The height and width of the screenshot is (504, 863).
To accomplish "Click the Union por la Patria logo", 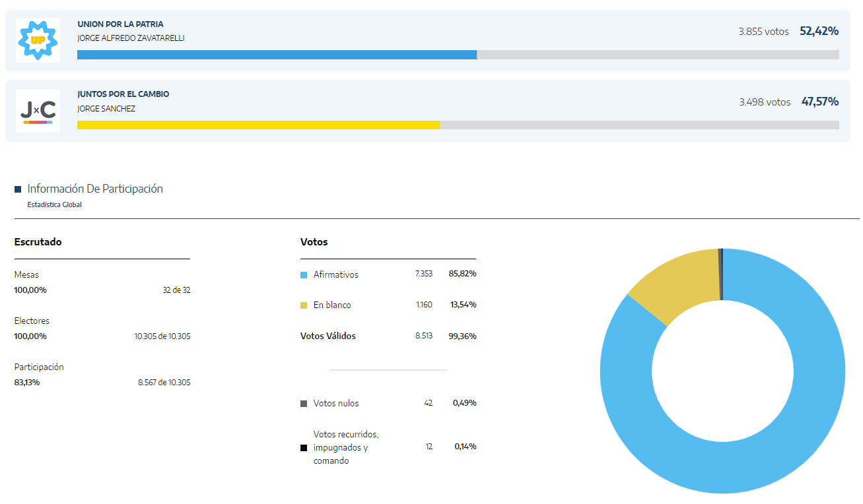I will 38,41.
